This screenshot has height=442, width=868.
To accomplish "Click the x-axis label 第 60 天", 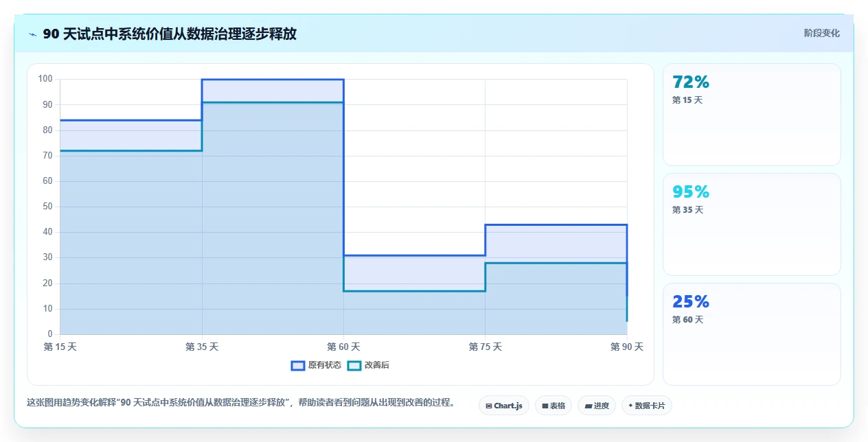I will tap(343, 347).
